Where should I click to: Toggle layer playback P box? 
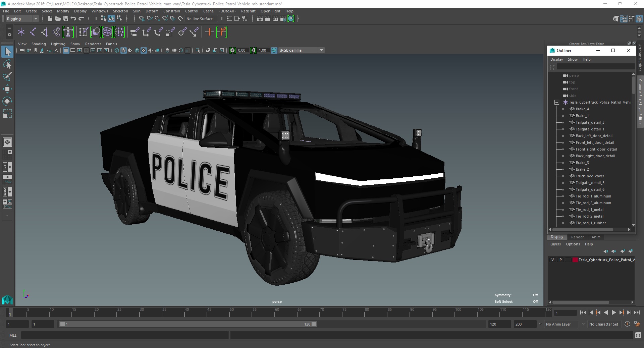tap(560, 260)
